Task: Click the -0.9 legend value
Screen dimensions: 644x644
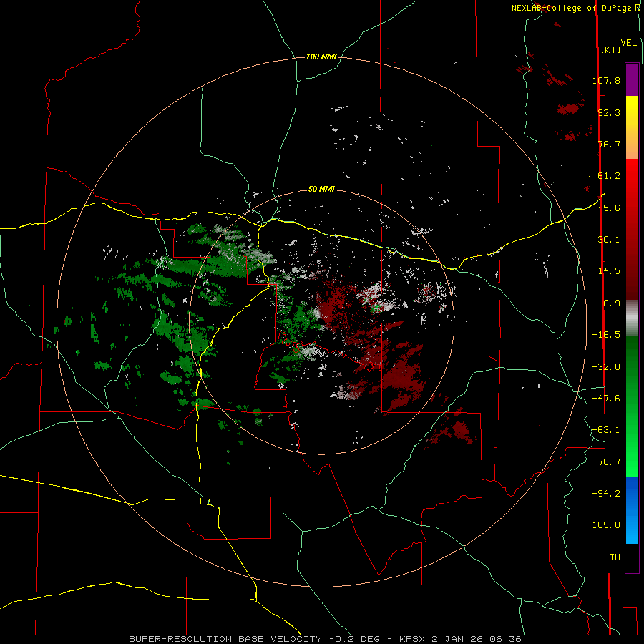Action: click(x=609, y=303)
